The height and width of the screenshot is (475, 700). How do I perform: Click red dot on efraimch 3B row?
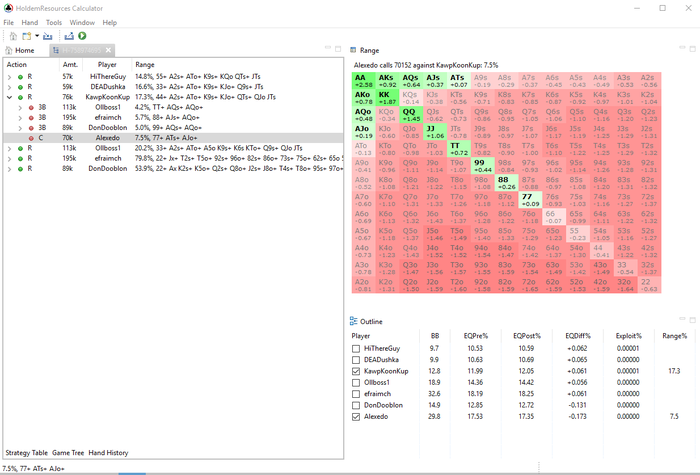tap(31, 118)
